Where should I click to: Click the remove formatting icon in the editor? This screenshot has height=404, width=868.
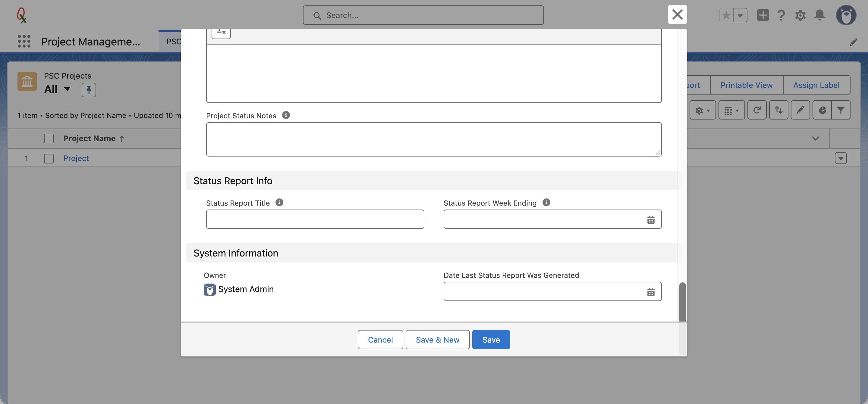pos(221,33)
